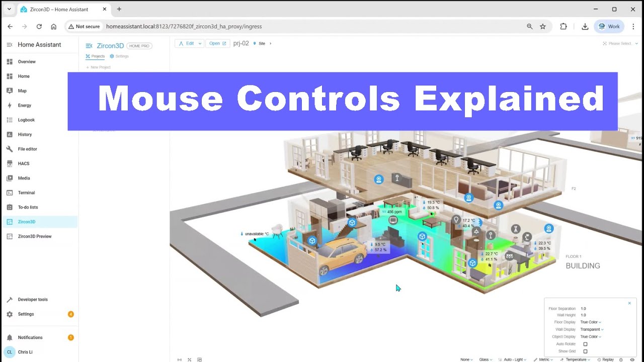
Task: Open the Temperature heatmap dropdown
Action: point(575,359)
